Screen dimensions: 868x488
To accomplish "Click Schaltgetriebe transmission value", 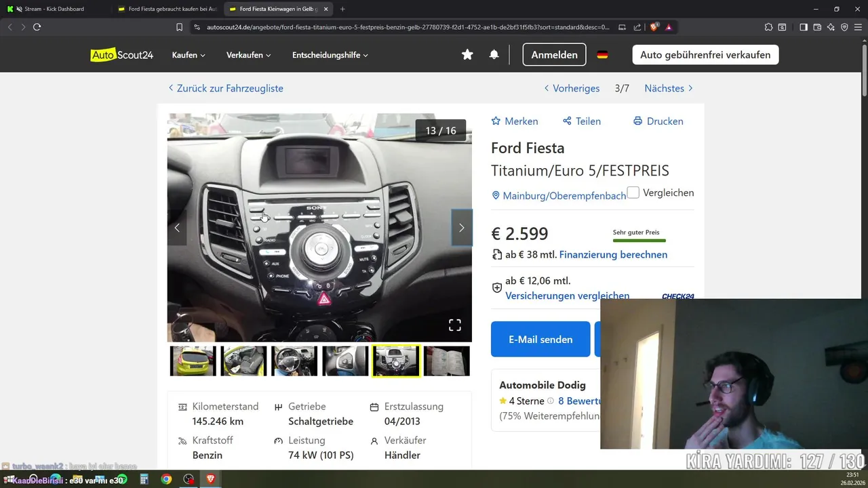I will tap(321, 422).
